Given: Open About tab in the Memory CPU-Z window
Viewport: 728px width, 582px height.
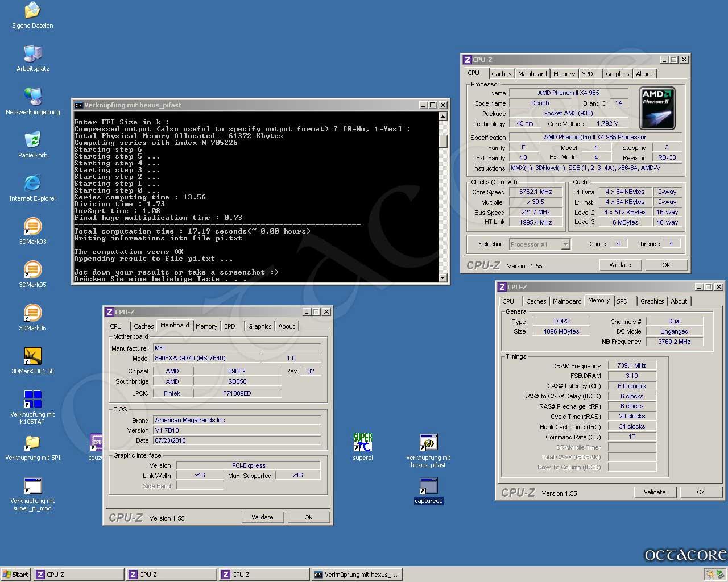Looking at the screenshot, I should pyautogui.click(x=679, y=301).
